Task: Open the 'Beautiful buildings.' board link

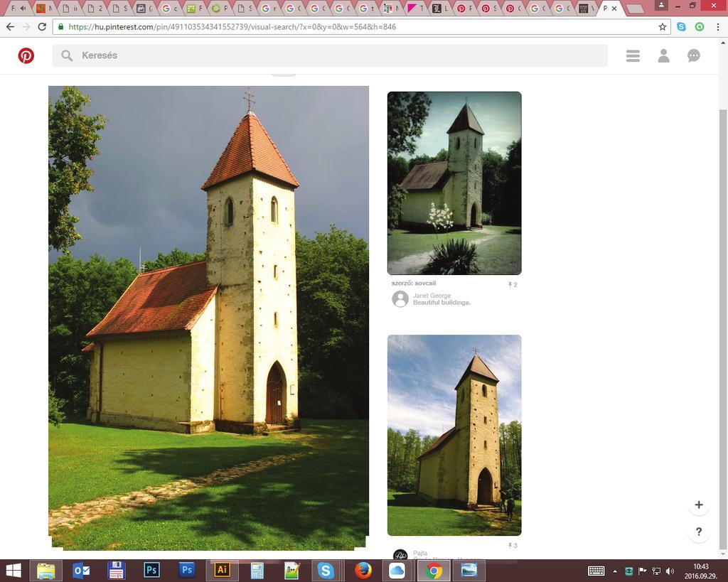Action: click(441, 303)
